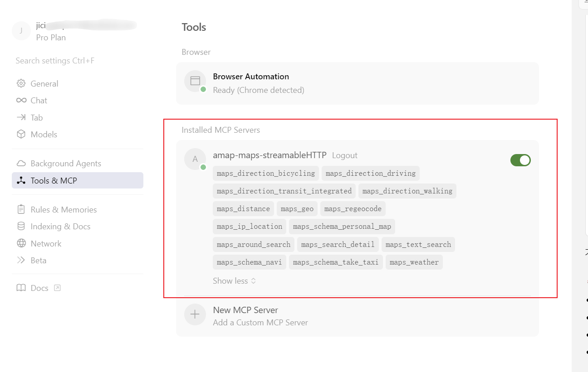This screenshot has height=372, width=588.
Task: Click the Background Agents cloud icon
Action: [21, 163]
